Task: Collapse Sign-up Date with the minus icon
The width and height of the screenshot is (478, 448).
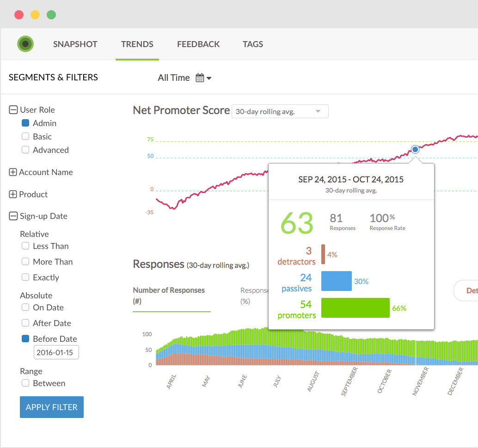Action: click(13, 216)
